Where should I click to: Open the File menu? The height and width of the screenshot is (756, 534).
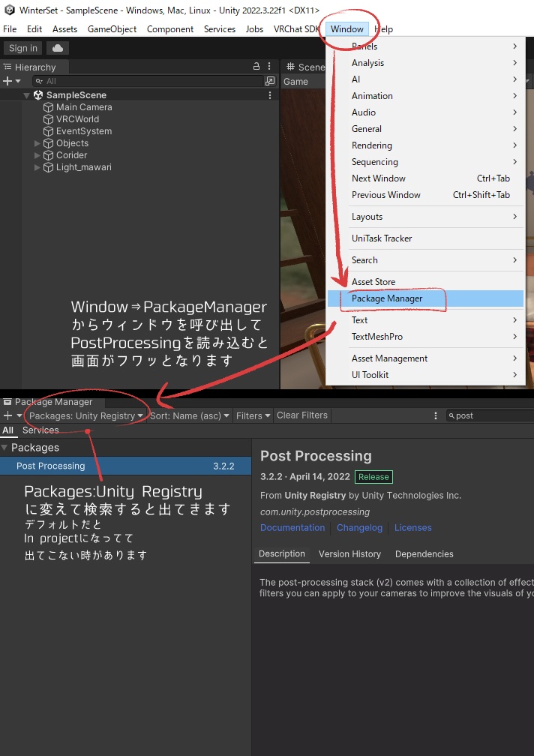point(10,29)
